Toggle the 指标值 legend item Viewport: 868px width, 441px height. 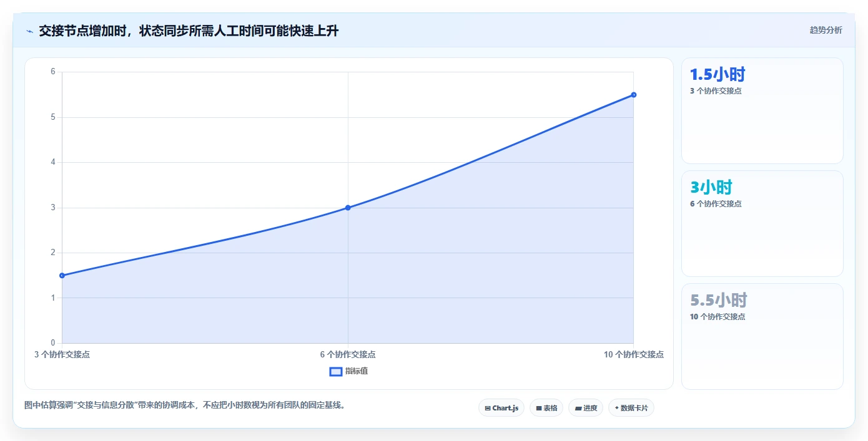(349, 371)
